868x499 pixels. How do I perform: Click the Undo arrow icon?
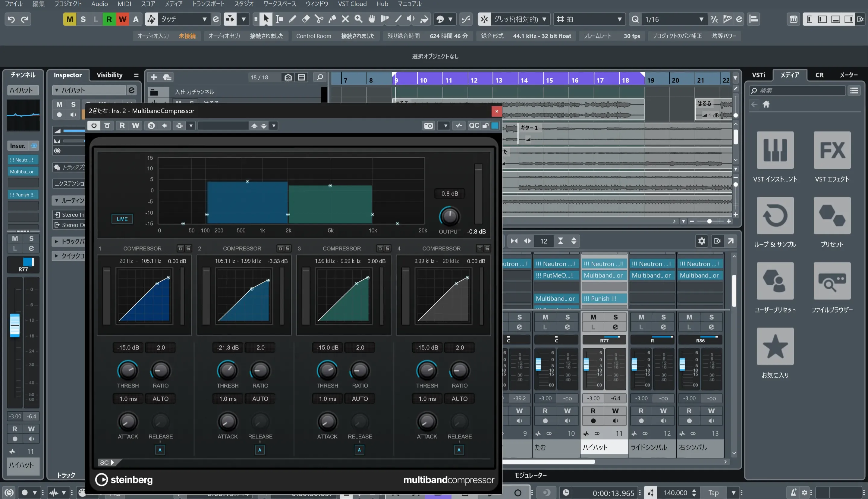tap(11, 19)
